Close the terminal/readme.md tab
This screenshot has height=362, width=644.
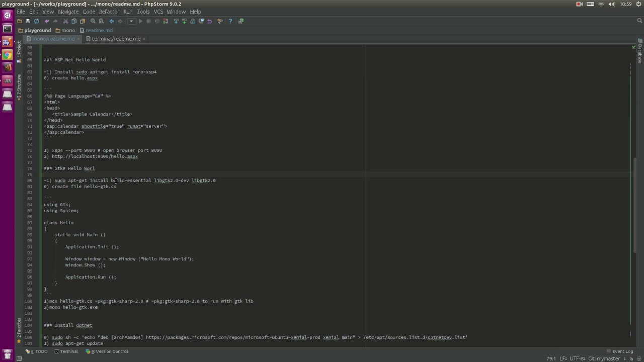(x=144, y=39)
